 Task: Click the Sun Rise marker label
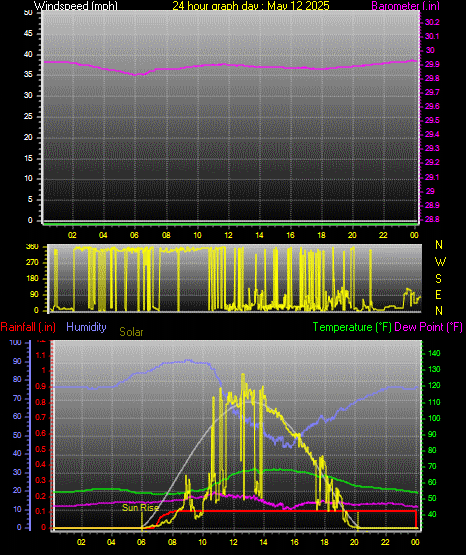point(140,507)
